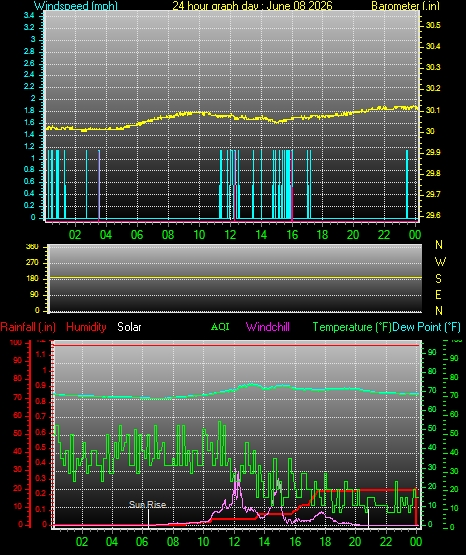Click barometer scale value 30.4

coord(433,46)
